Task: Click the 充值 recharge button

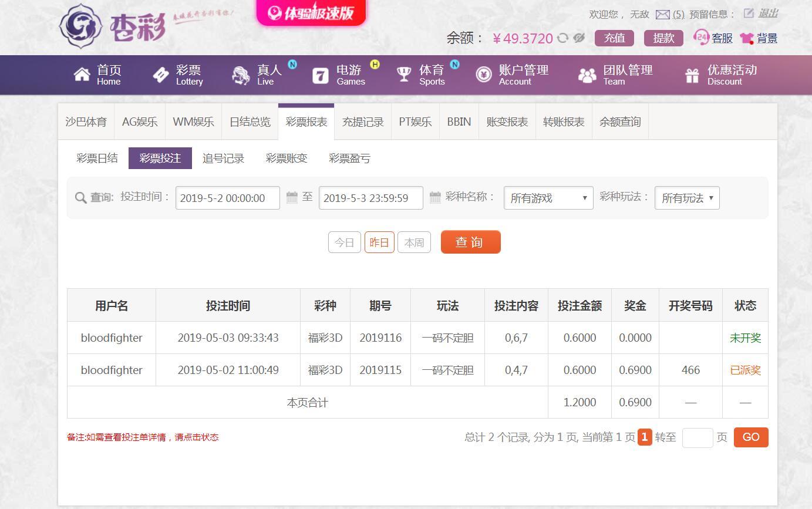Action: pos(615,38)
